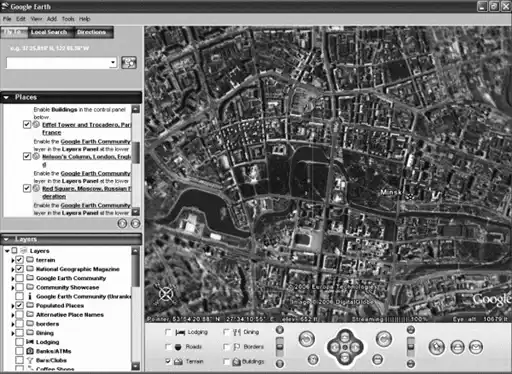This screenshot has height=374, width=512.
Task: Click the zoom out button below zoom slider
Action: pos(280,364)
